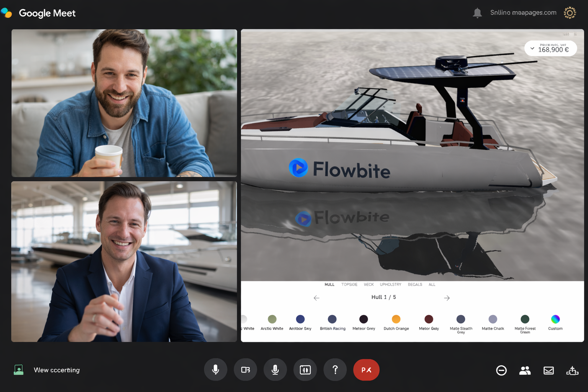Switch to the TOPSIDE tab
The height and width of the screenshot is (392, 588).
(x=349, y=284)
